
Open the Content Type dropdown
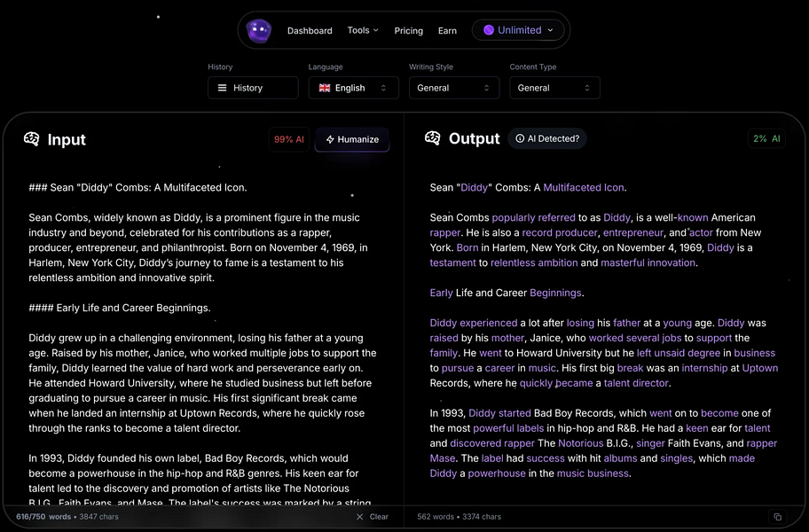pyautogui.click(x=554, y=88)
